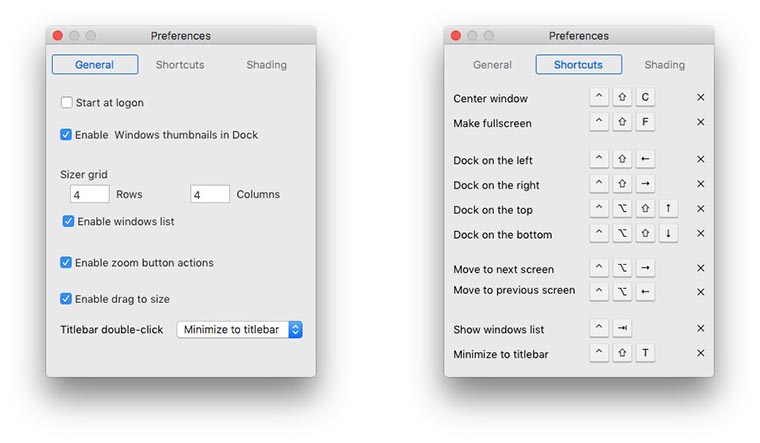Screen dimensions: 760x443
Task: Enable Start at logon checkbox
Action: coord(67,103)
